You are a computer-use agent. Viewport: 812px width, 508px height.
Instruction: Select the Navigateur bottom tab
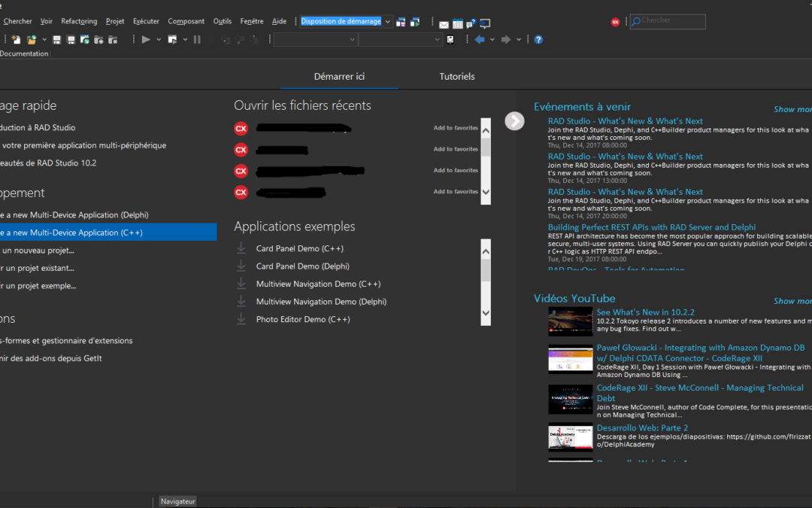(x=177, y=501)
